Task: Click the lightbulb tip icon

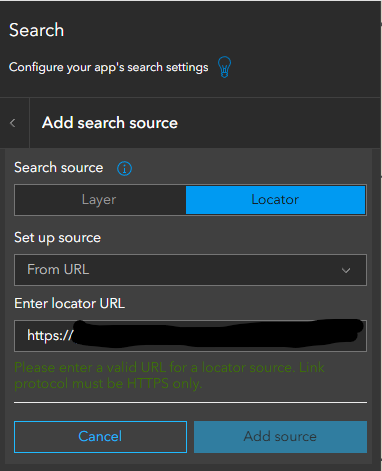Action: coord(224,67)
